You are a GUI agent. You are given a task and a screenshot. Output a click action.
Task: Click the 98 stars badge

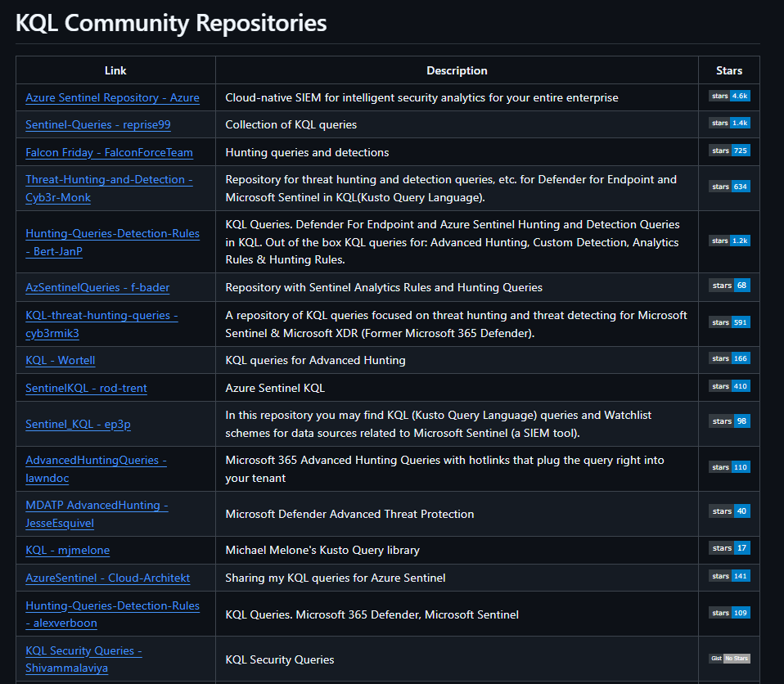[x=729, y=421]
